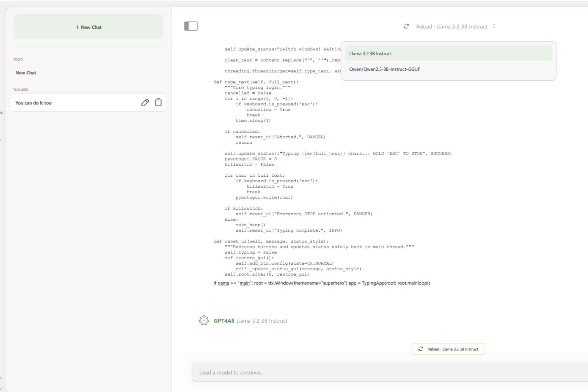Click the GPT4All logo icon beside the response
Image resolution: width=588 pixels, height=392 pixels.
click(x=204, y=320)
